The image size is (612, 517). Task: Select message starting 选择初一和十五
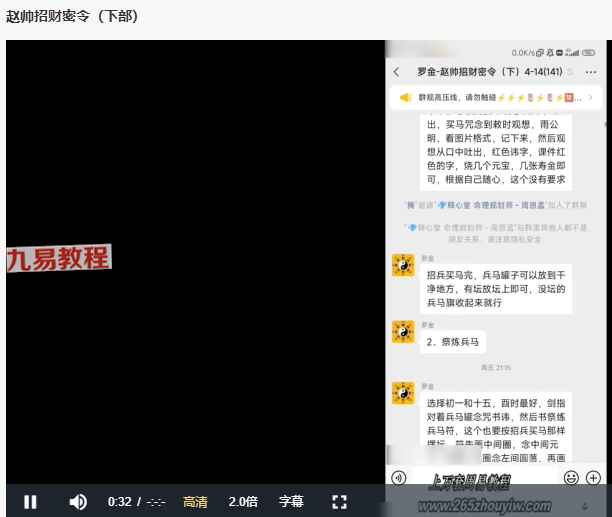coord(496,429)
